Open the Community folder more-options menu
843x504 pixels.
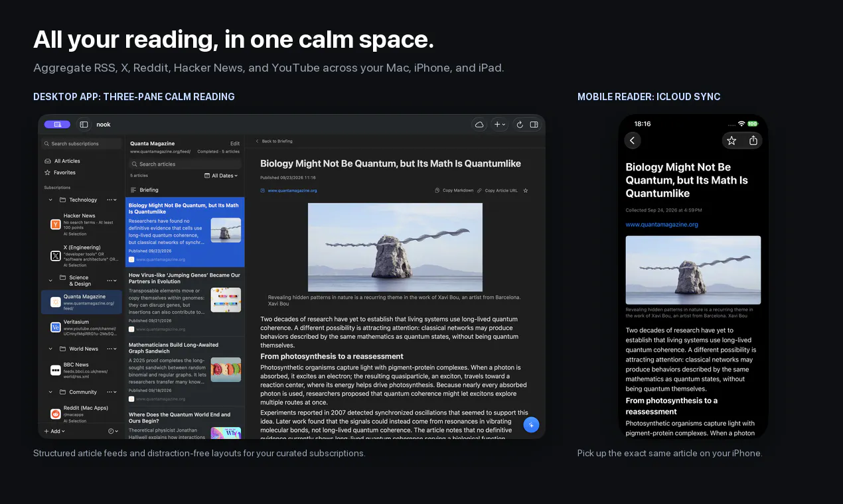(x=112, y=392)
